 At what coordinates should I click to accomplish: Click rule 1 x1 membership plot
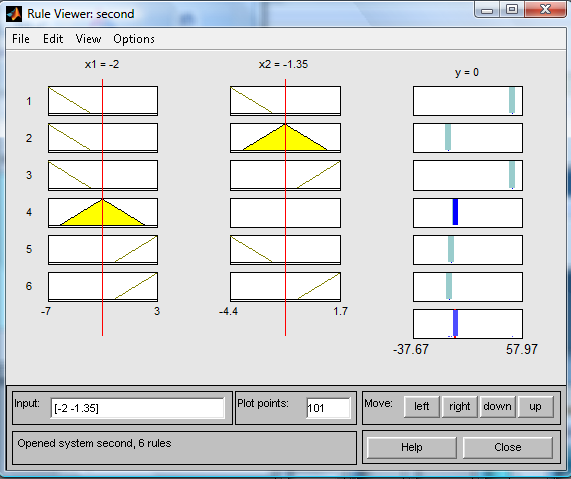click(103, 101)
